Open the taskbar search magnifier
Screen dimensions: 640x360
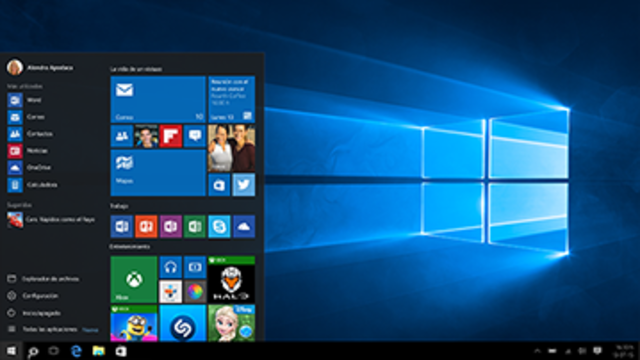pos(33,351)
